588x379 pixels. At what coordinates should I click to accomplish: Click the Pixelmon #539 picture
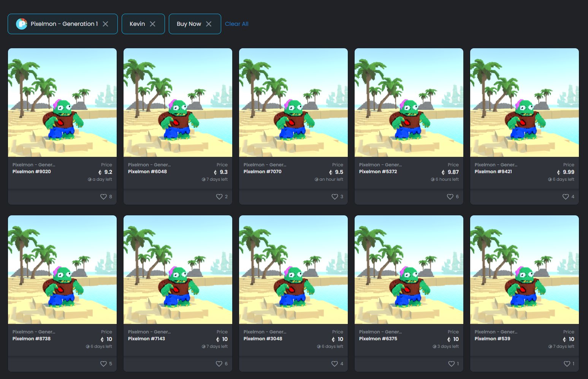[525, 270]
